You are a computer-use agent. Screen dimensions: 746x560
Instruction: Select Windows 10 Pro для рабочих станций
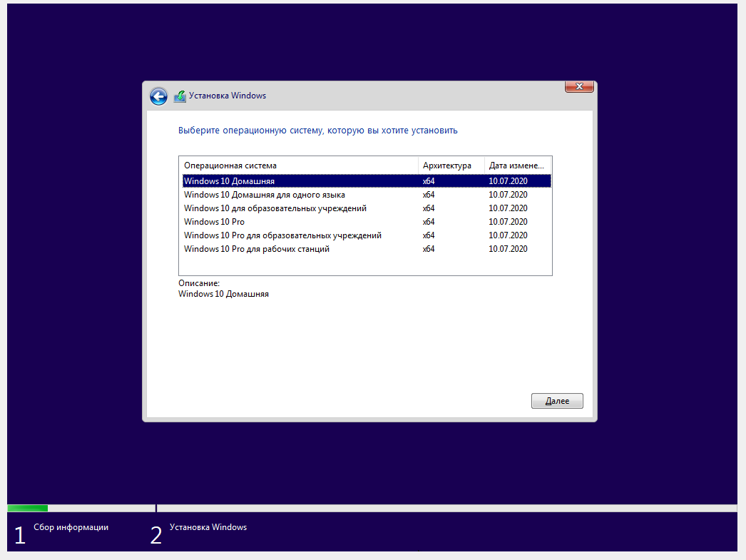[x=367, y=249]
